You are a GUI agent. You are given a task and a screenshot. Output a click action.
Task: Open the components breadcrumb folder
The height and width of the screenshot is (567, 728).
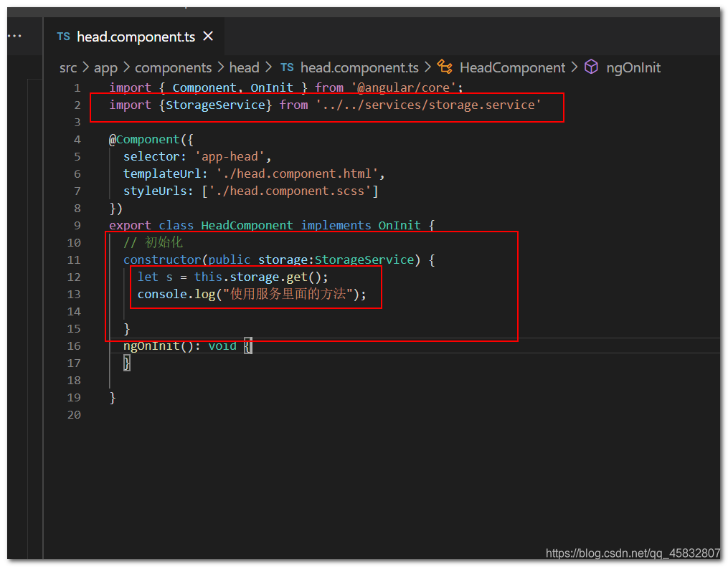[173, 68]
